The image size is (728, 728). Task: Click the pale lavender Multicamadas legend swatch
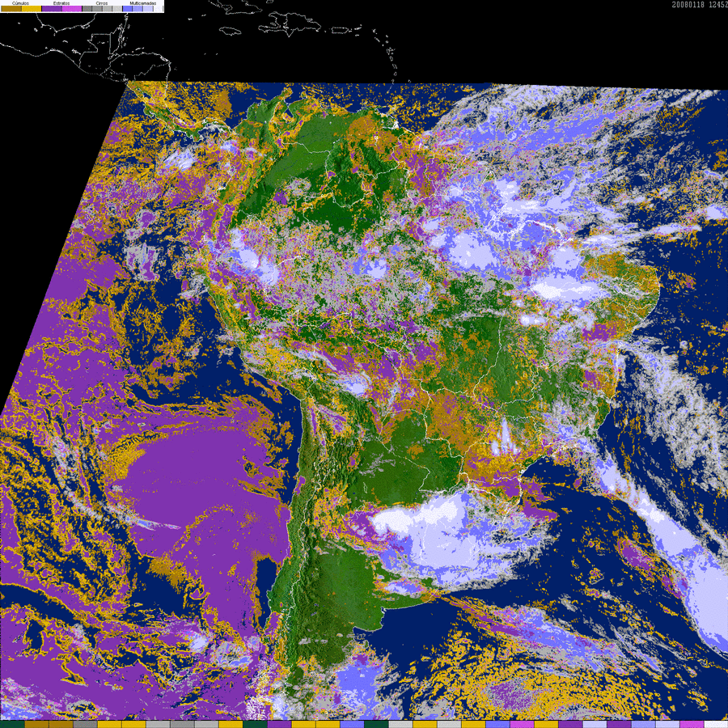click(148, 8)
